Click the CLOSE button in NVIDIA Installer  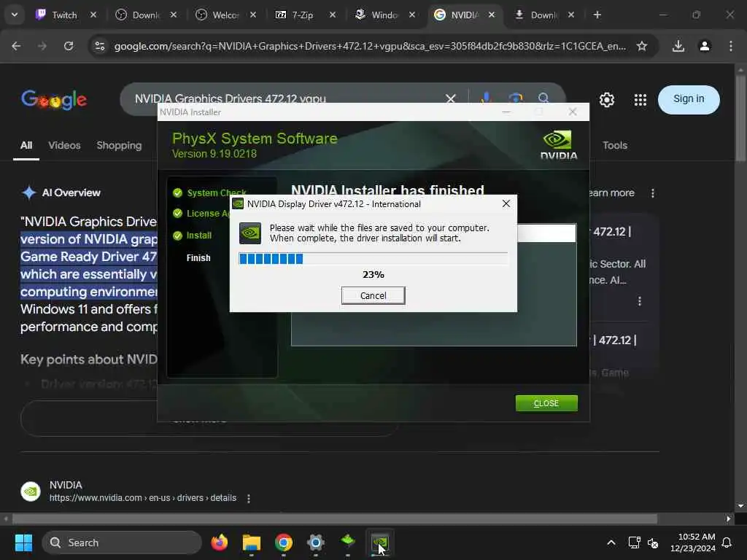(x=546, y=403)
